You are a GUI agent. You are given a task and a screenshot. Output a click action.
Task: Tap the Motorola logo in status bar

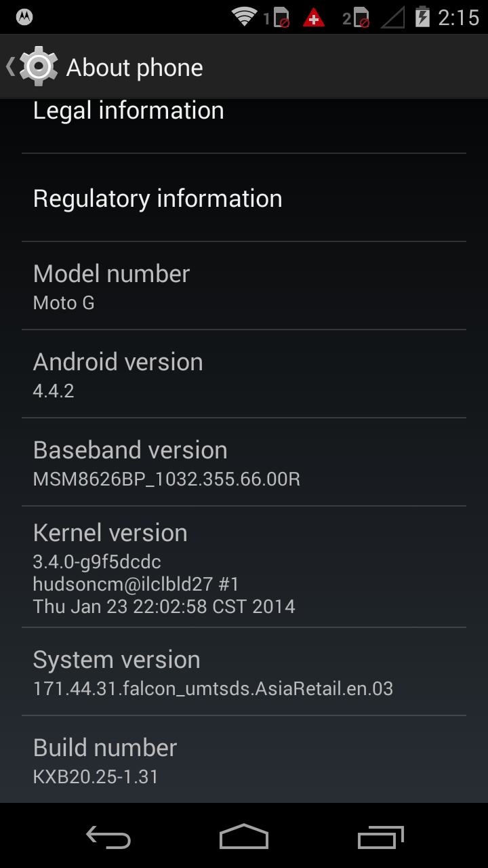tap(24, 17)
